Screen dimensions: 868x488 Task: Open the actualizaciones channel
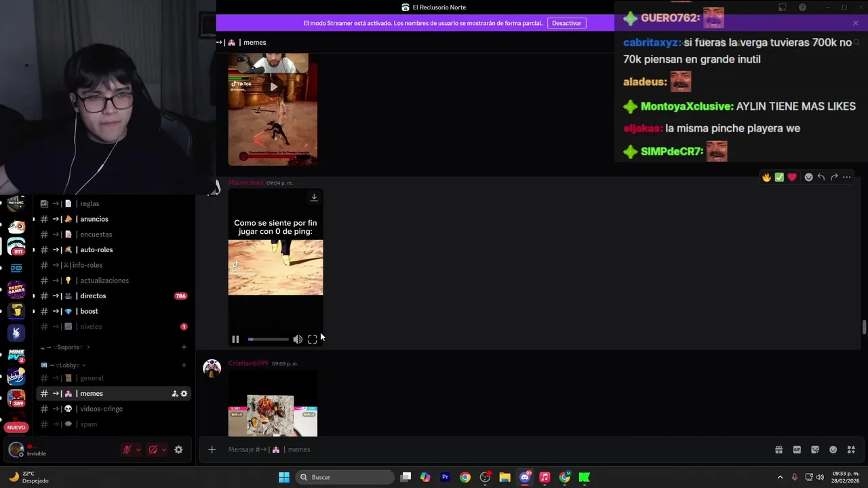point(113,281)
